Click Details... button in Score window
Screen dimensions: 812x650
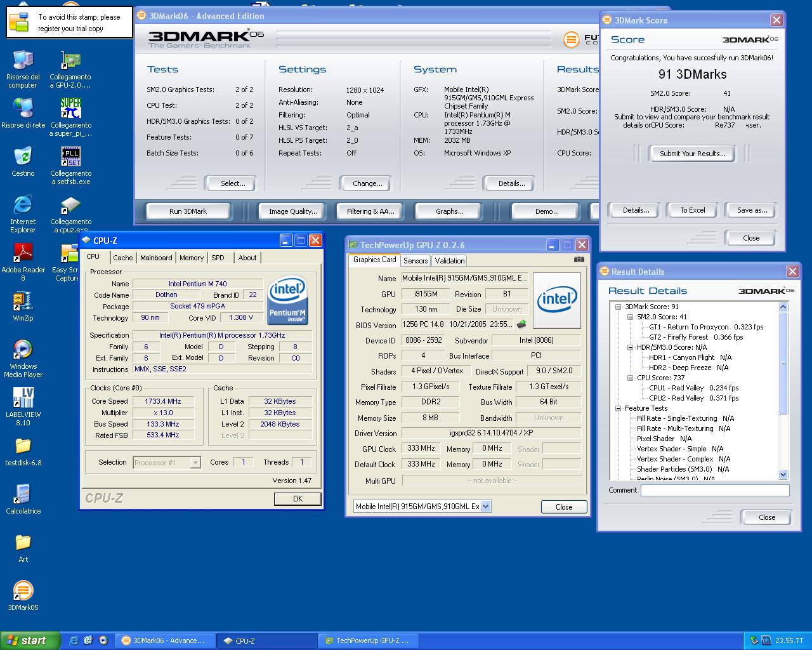636,210
